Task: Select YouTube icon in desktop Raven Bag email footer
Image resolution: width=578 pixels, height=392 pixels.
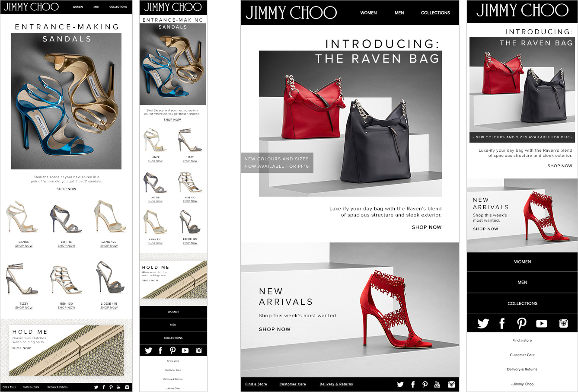Action: pyautogui.click(x=437, y=384)
